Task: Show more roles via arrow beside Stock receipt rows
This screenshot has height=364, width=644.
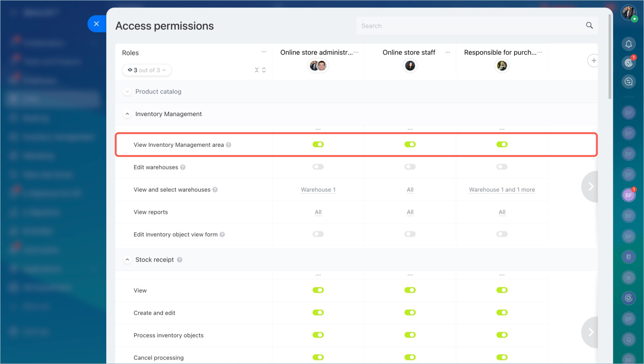Action: click(x=590, y=332)
